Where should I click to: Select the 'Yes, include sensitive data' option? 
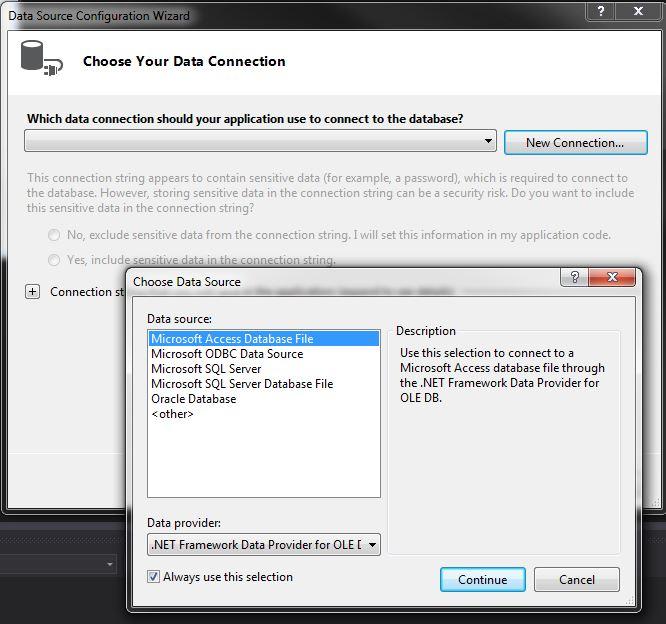coord(54,260)
